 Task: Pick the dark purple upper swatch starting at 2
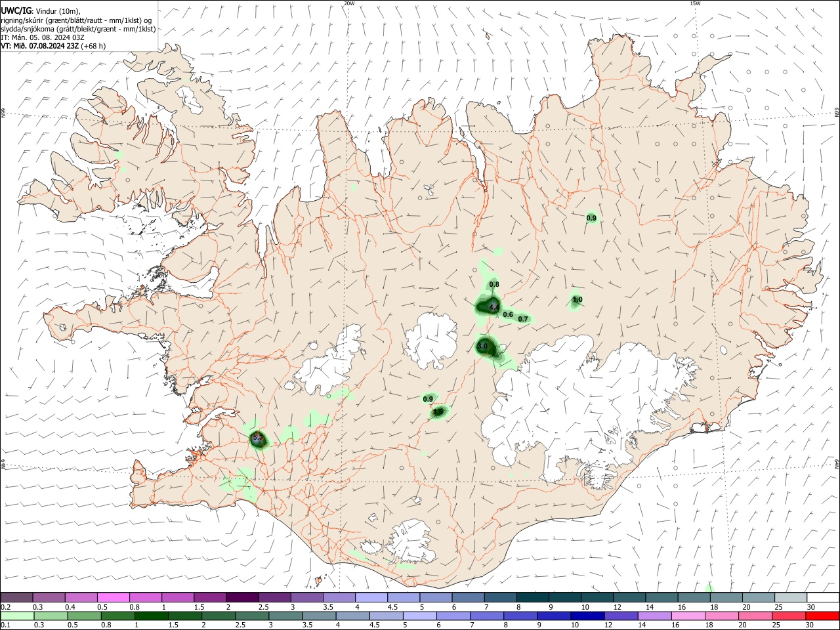coord(241,598)
